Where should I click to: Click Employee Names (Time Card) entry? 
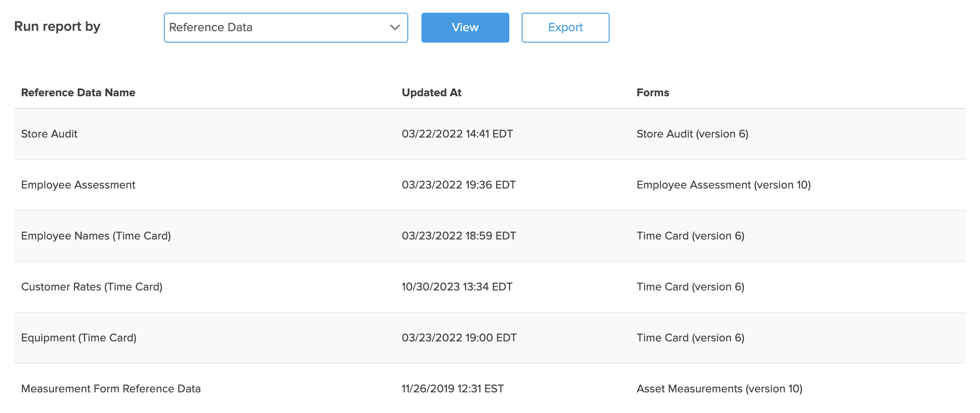(96, 236)
